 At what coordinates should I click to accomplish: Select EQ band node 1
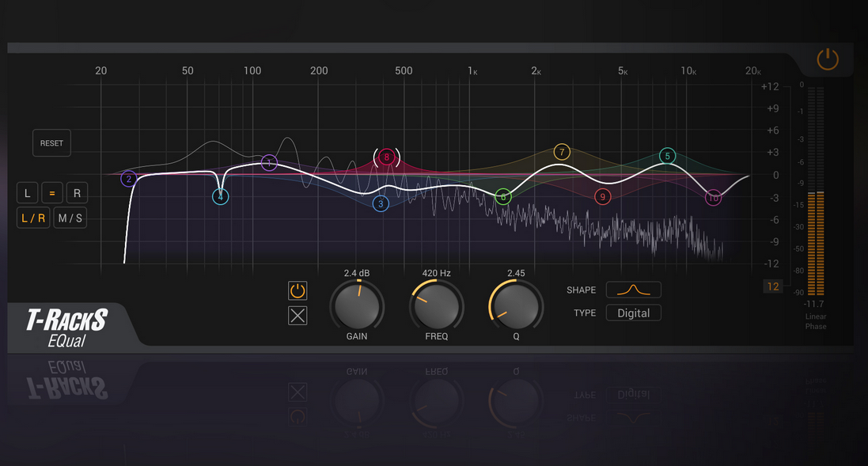click(269, 163)
